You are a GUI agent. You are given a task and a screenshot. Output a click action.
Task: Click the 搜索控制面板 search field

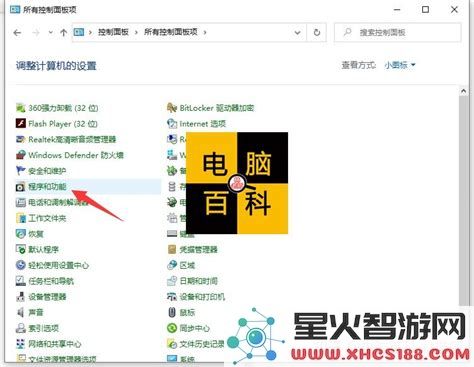[398, 32]
